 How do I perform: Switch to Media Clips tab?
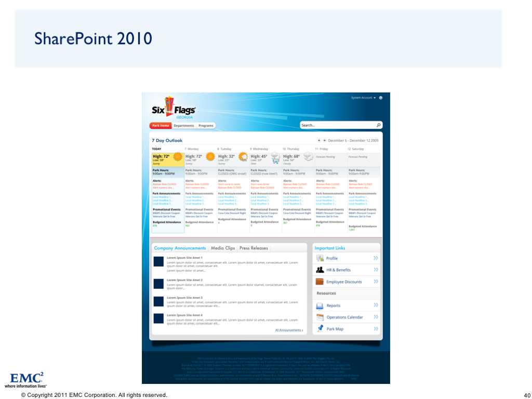223,248
